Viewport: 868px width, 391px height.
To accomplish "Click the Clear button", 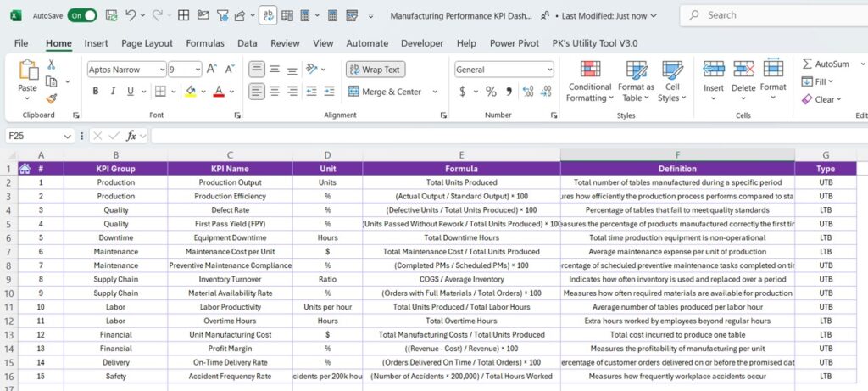I will tap(821, 100).
